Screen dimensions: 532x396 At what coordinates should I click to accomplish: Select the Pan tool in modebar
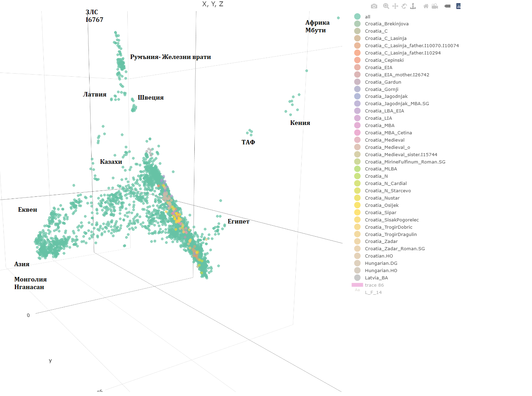tap(395, 6)
